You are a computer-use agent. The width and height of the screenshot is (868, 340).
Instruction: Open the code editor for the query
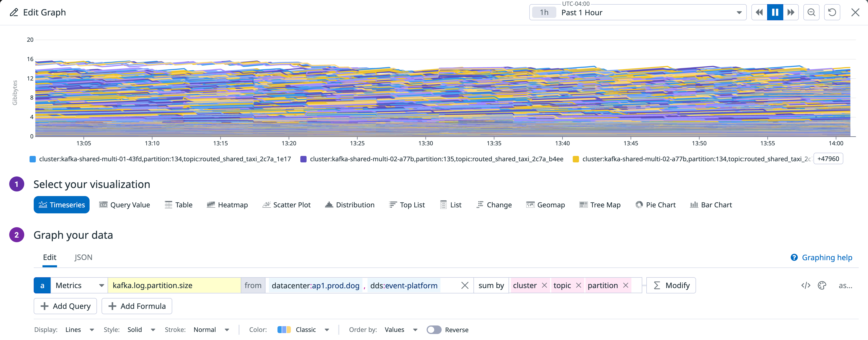coord(806,285)
